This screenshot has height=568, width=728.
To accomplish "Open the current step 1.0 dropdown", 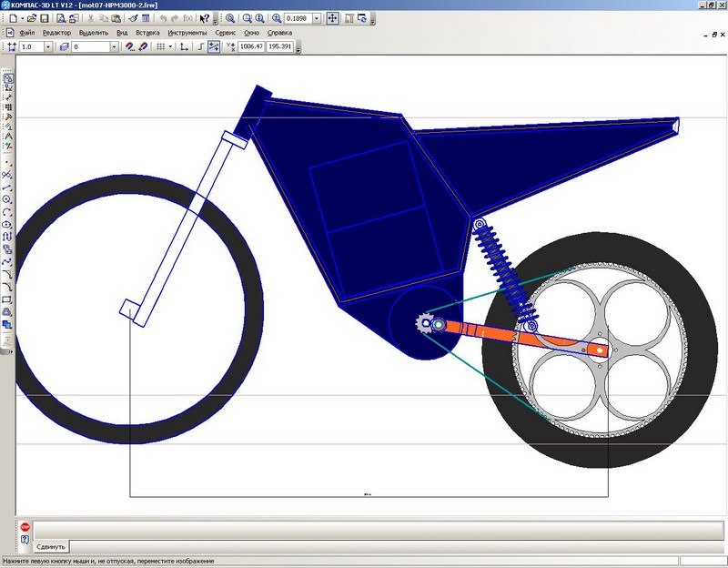I will coord(50,46).
